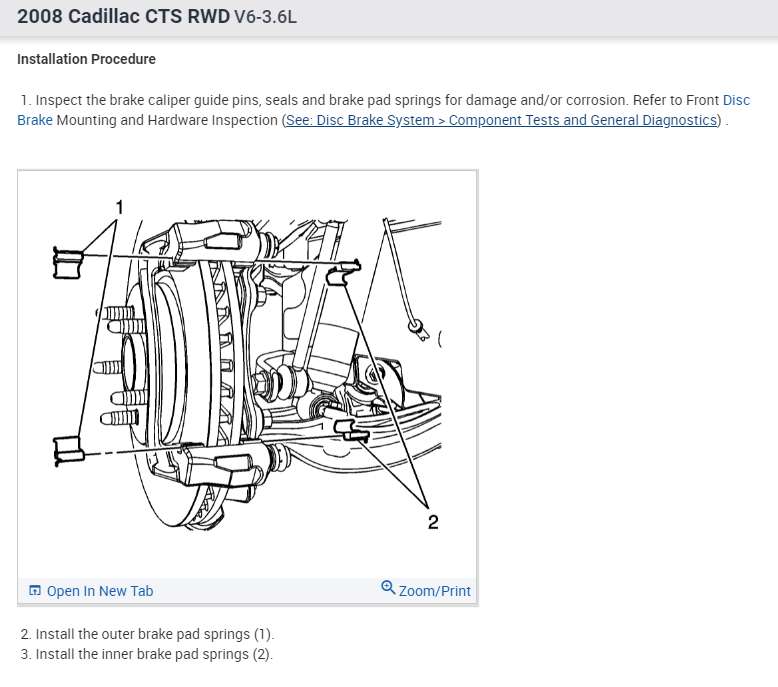
Task: Click the 'Installation Procedure' heading
Action: tap(86, 59)
